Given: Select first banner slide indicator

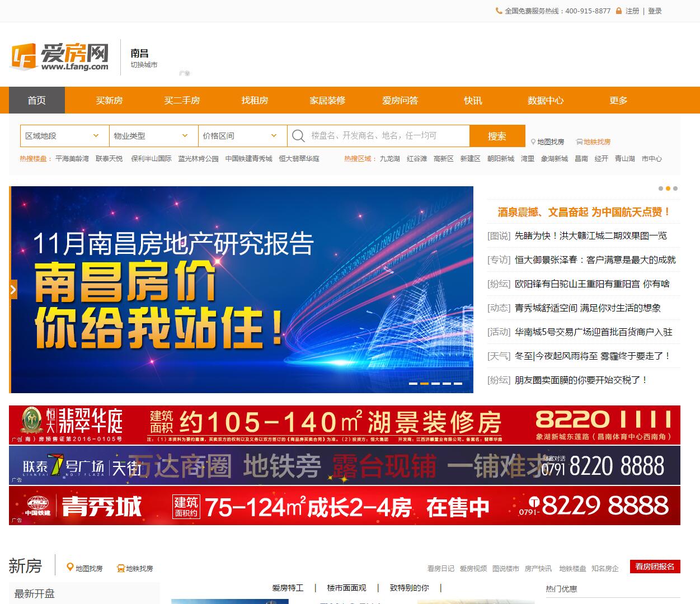Looking at the screenshot, I should (413, 383).
